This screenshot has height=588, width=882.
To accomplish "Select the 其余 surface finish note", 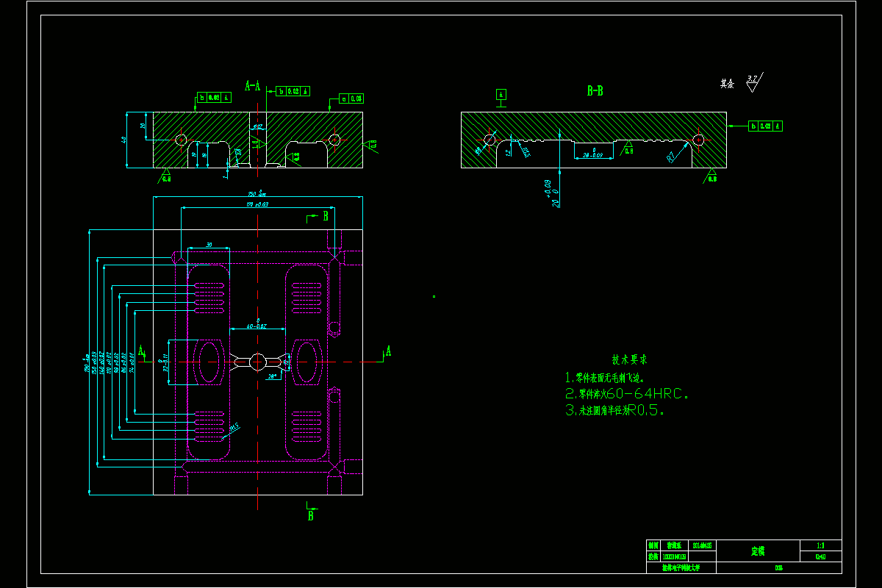I will point(727,84).
